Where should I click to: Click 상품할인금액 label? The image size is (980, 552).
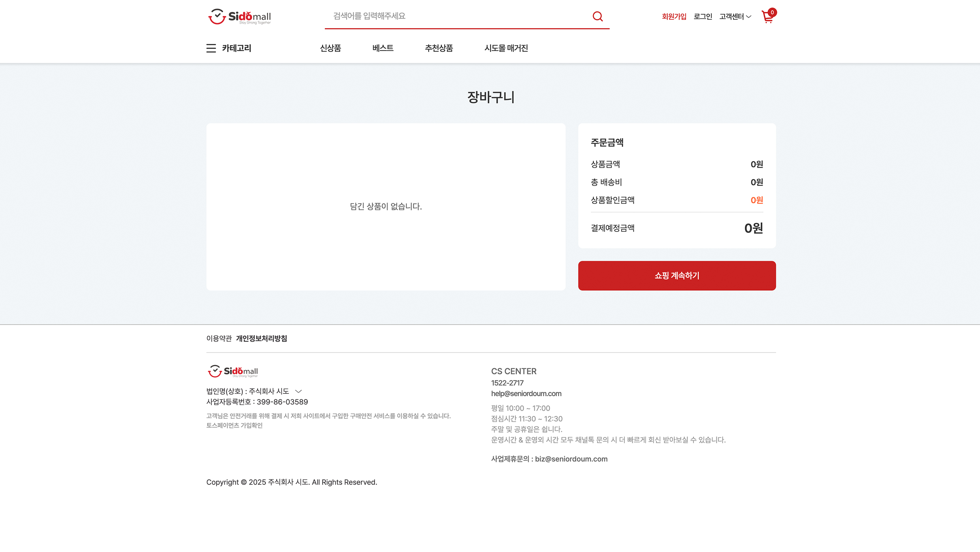click(x=612, y=200)
